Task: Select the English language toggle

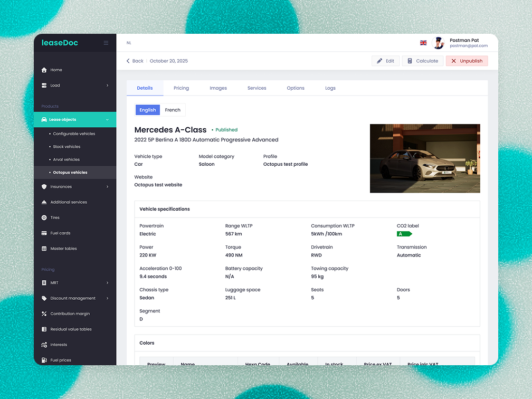Action: [148, 110]
